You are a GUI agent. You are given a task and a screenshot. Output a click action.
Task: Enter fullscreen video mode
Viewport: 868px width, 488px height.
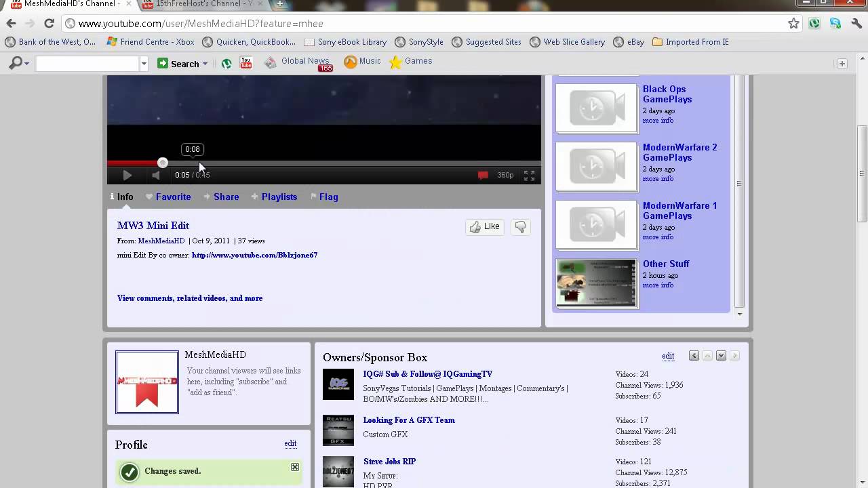click(x=529, y=175)
